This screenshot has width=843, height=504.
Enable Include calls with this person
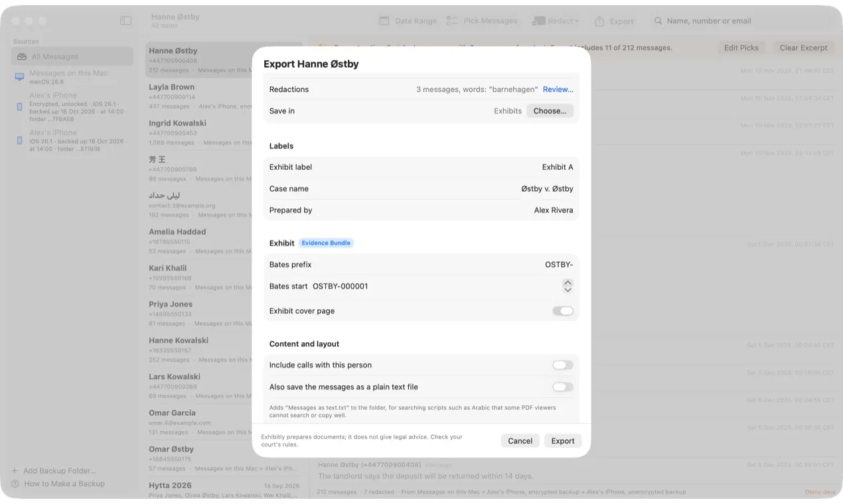click(563, 365)
